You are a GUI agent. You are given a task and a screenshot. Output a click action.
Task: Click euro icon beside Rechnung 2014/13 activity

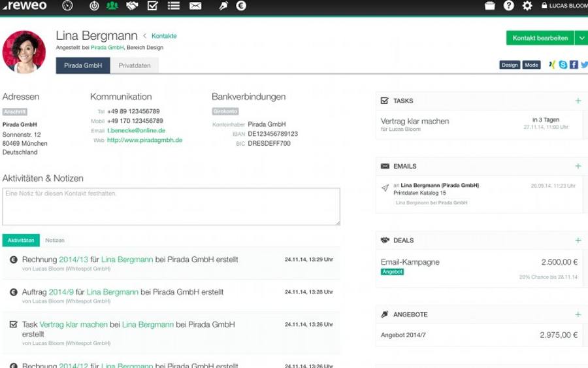[14, 259]
